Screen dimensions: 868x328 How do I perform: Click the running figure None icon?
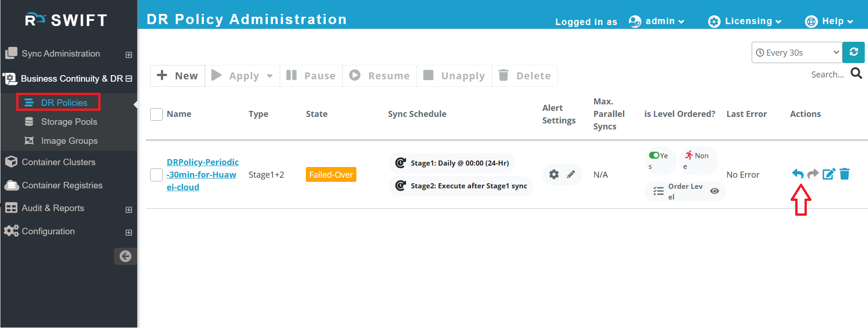click(x=689, y=155)
